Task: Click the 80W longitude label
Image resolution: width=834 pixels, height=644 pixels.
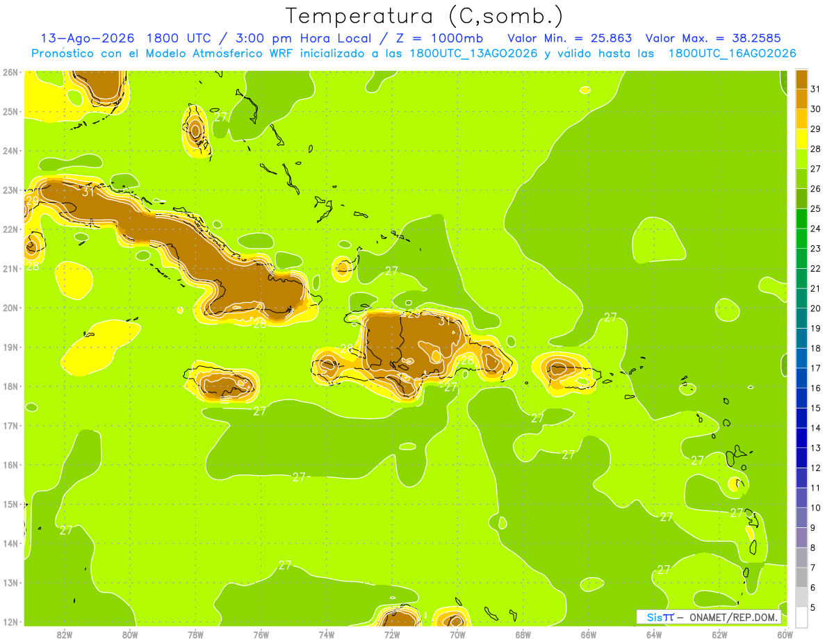Action: [129, 634]
